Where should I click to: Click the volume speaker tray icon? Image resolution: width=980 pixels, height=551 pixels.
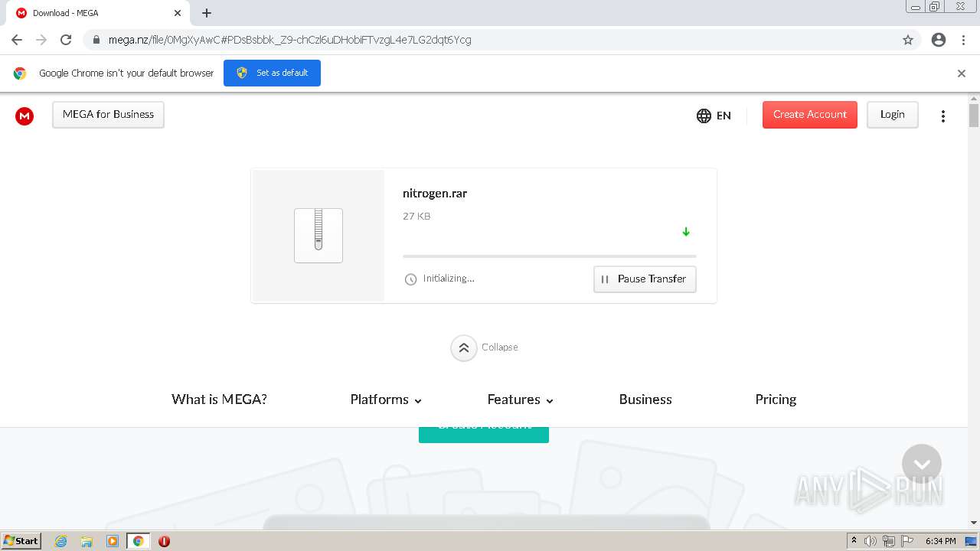871,541
